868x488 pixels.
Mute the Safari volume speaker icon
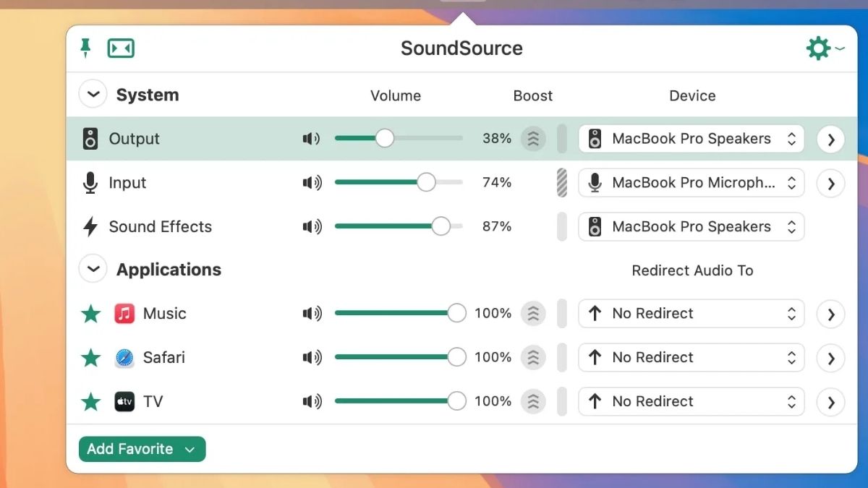click(311, 358)
